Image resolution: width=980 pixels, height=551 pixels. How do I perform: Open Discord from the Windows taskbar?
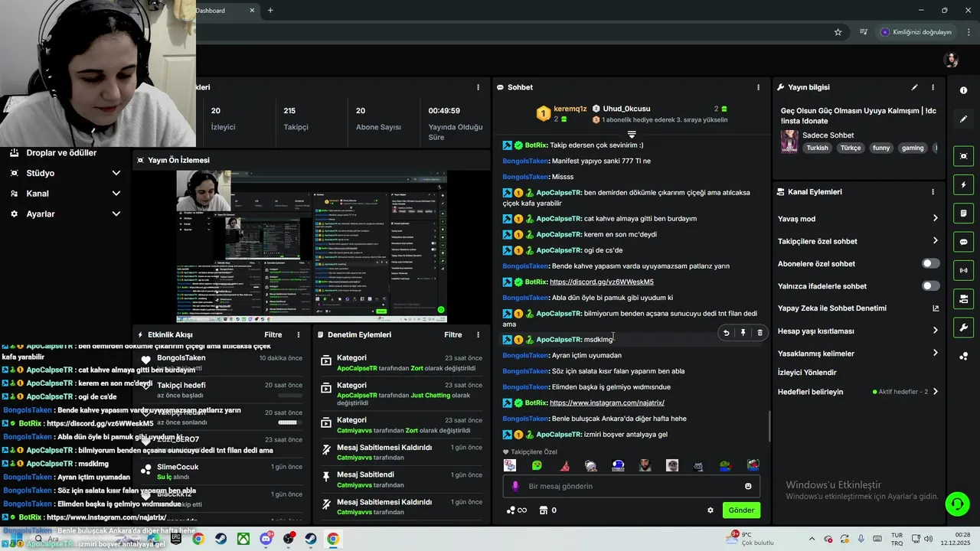266,539
